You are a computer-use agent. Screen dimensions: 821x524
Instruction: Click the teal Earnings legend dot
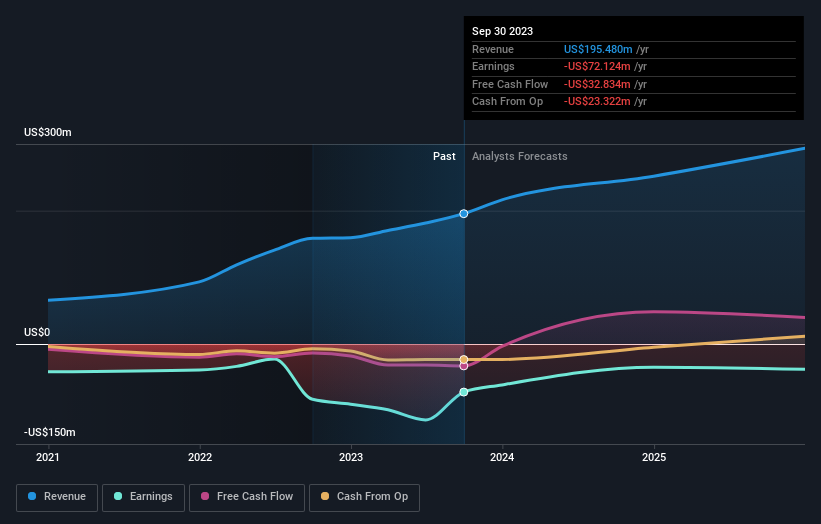coord(118,496)
